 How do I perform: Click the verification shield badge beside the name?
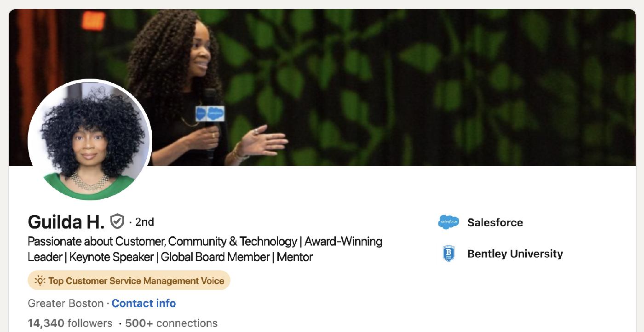[117, 222]
